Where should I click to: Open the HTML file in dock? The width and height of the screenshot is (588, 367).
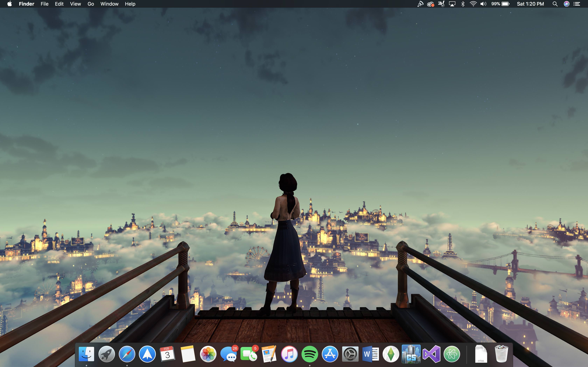point(481,354)
